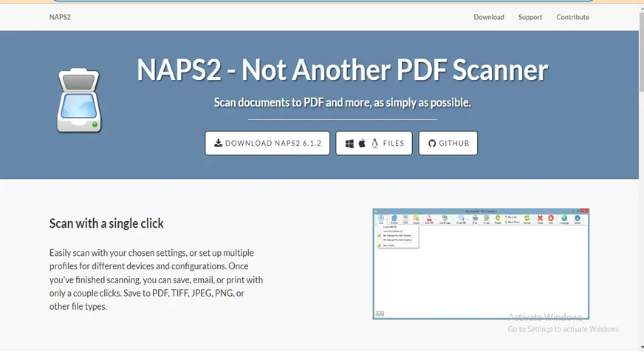
Task: Click the NAPS2 brand link in header
Action: 60,17
